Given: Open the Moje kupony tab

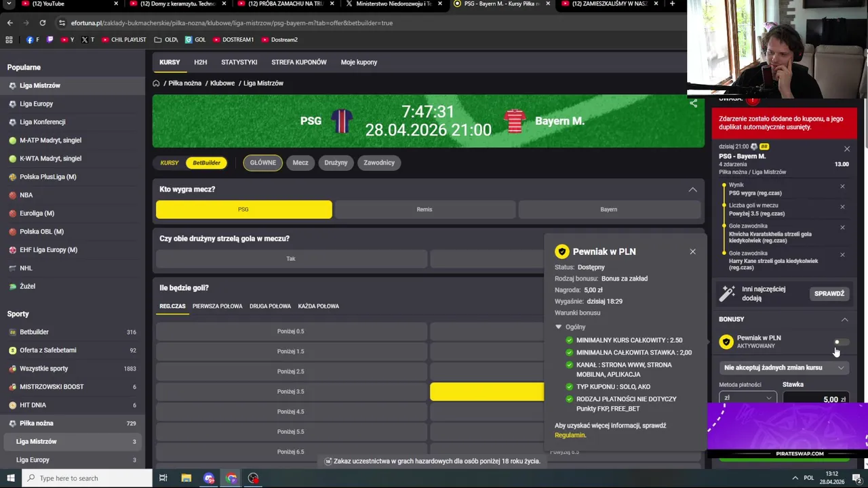Looking at the screenshot, I should [x=359, y=62].
